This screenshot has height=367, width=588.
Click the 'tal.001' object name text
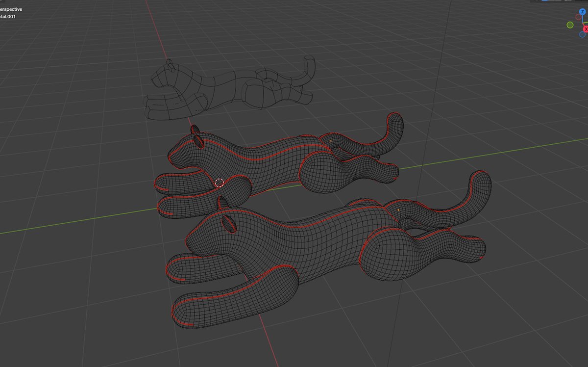9,16
